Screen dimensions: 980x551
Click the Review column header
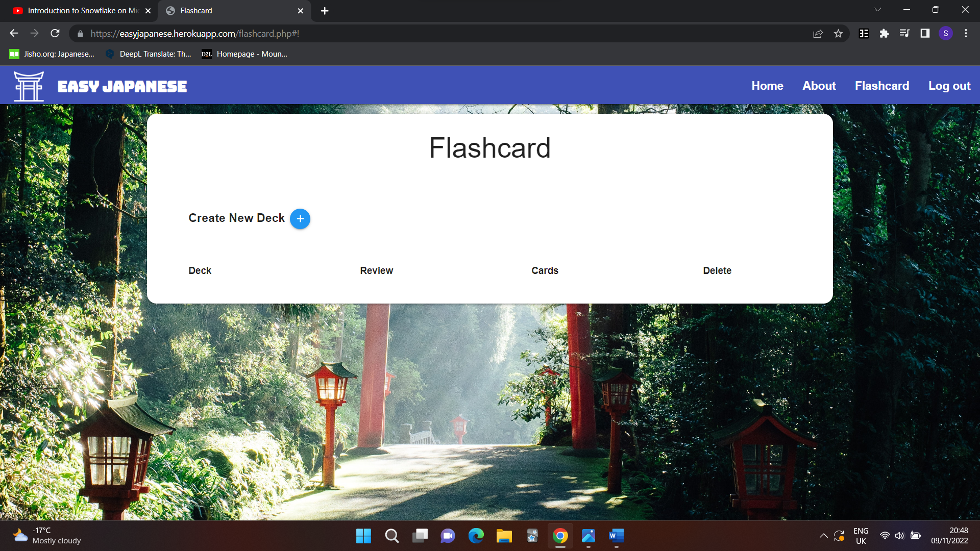pyautogui.click(x=376, y=270)
